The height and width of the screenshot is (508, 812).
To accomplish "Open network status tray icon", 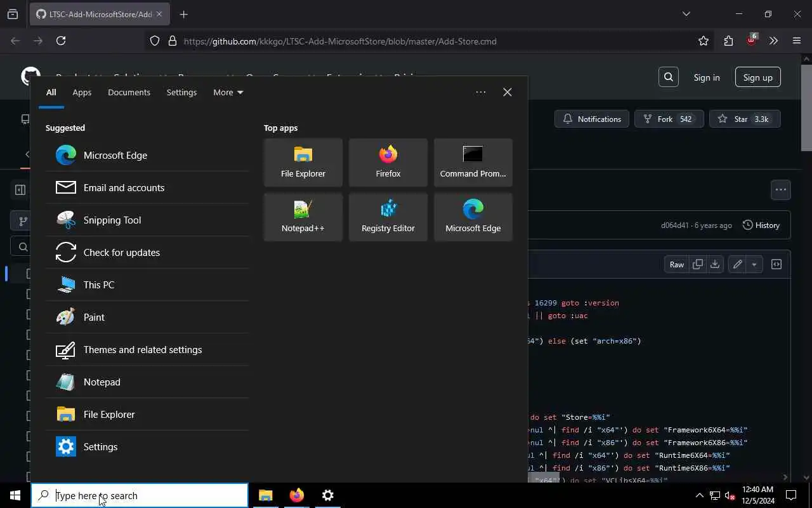I will (x=714, y=495).
